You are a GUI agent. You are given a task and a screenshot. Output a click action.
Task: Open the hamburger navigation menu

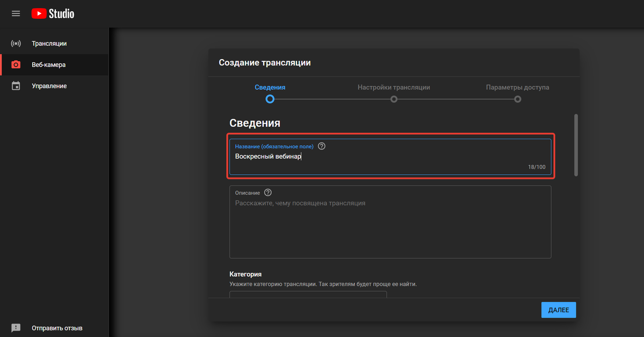(16, 13)
